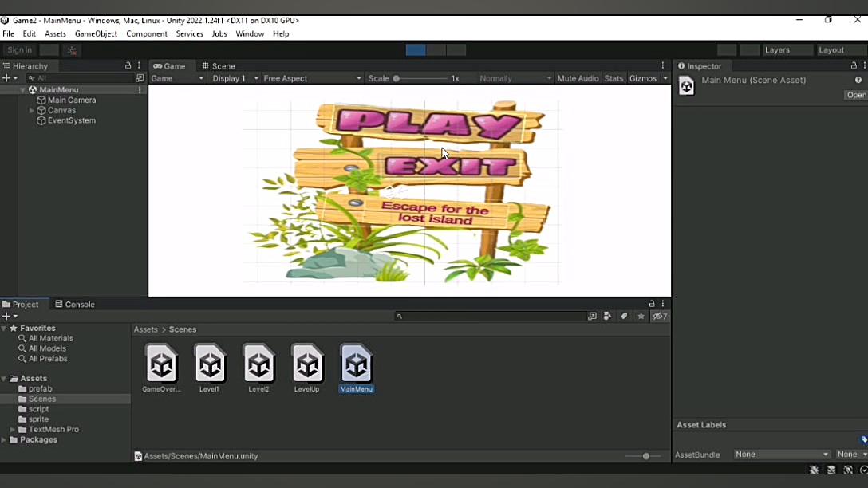Switch to the Console tab
868x488 pixels.
click(75, 305)
